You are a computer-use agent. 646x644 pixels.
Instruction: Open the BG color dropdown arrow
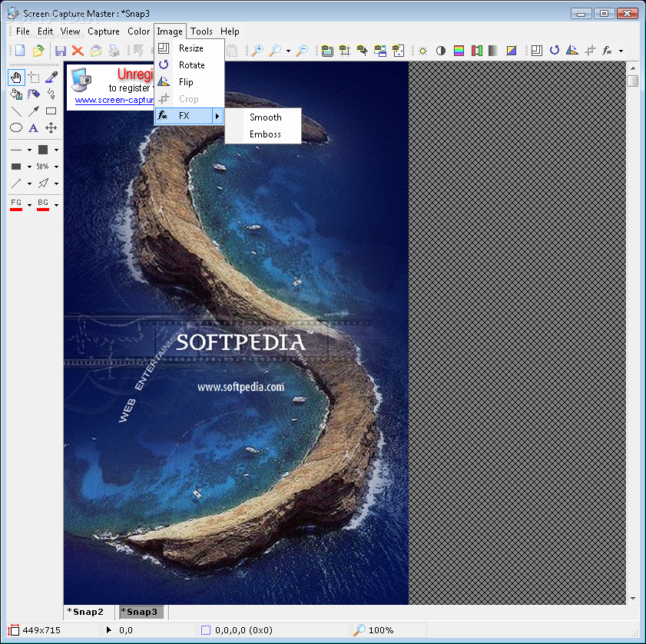56,205
